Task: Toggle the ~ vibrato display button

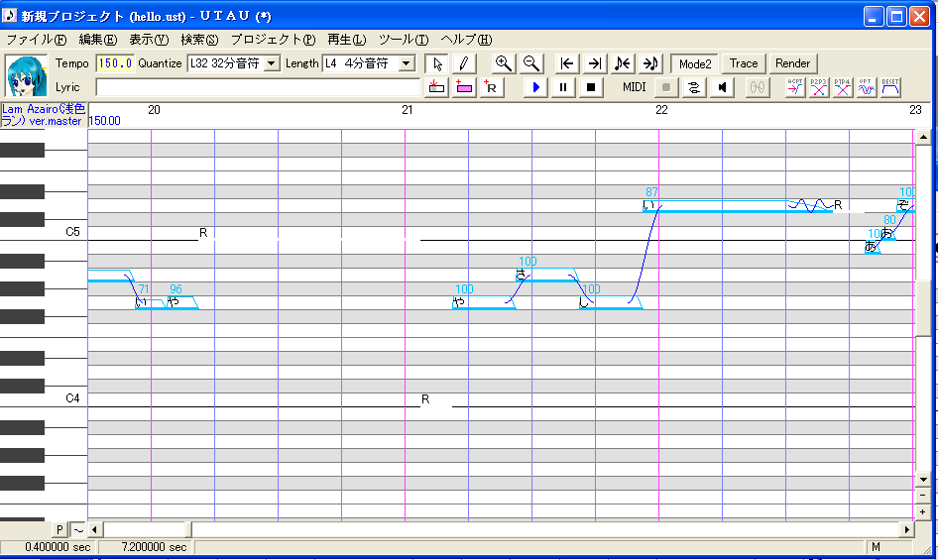Action: (x=78, y=529)
